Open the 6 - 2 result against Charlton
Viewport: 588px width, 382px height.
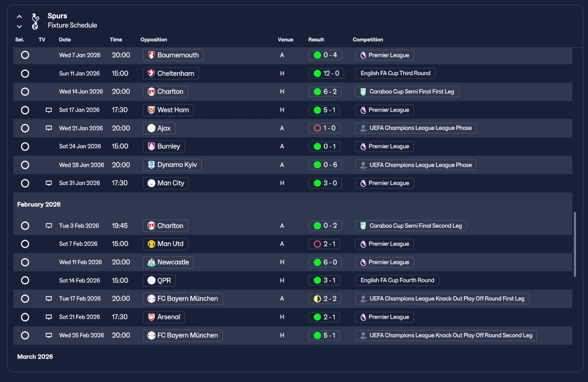[325, 92]
